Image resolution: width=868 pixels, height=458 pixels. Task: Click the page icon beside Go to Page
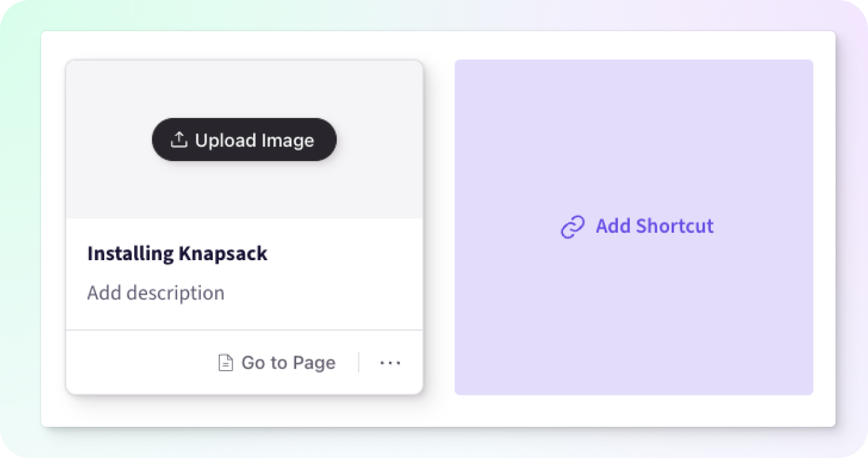click(x=226, y=363)
